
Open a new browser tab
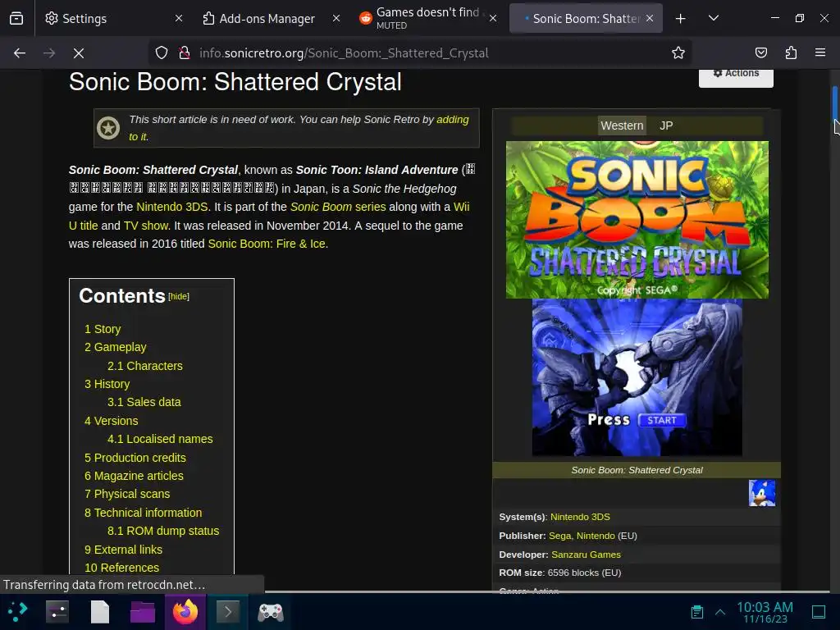pos(680,19)
